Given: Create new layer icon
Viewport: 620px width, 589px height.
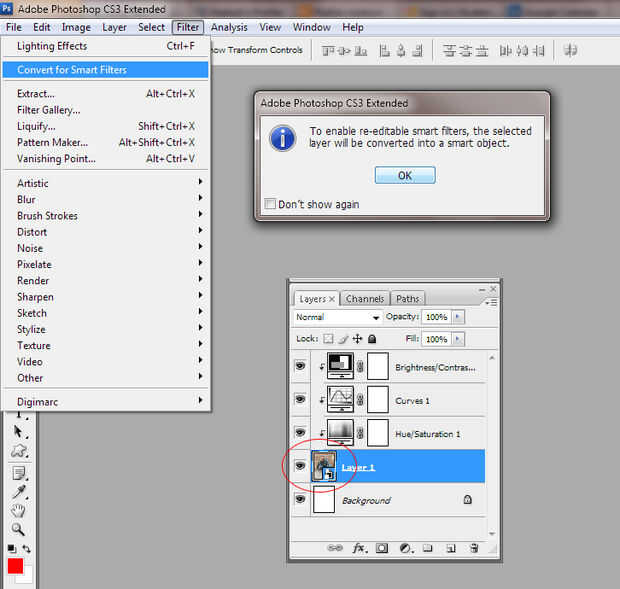Looking at the screenshot, I should (451, 548).
